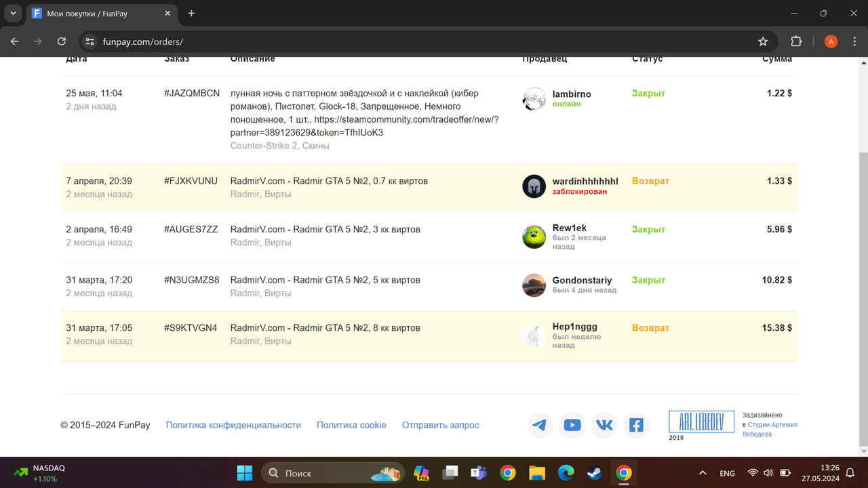Open NASDAQ widget on taskbar
This screenshot has height=488, width=868.
coord(39,473)
